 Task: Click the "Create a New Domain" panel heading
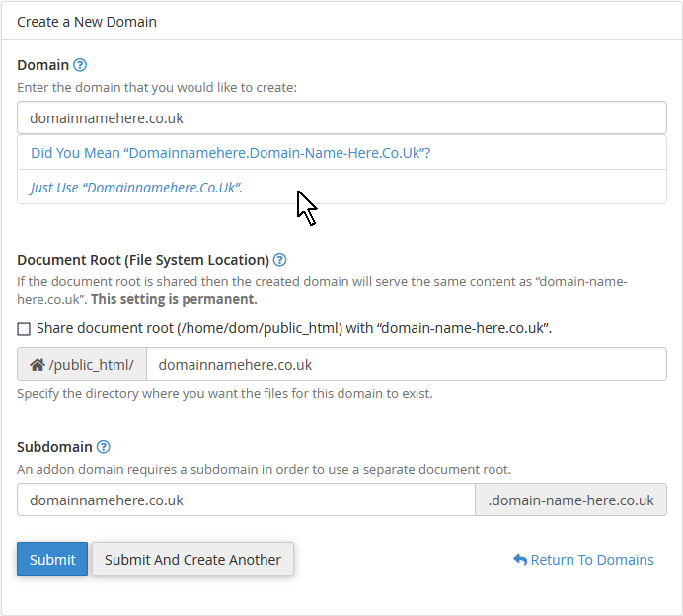(87, 21)
